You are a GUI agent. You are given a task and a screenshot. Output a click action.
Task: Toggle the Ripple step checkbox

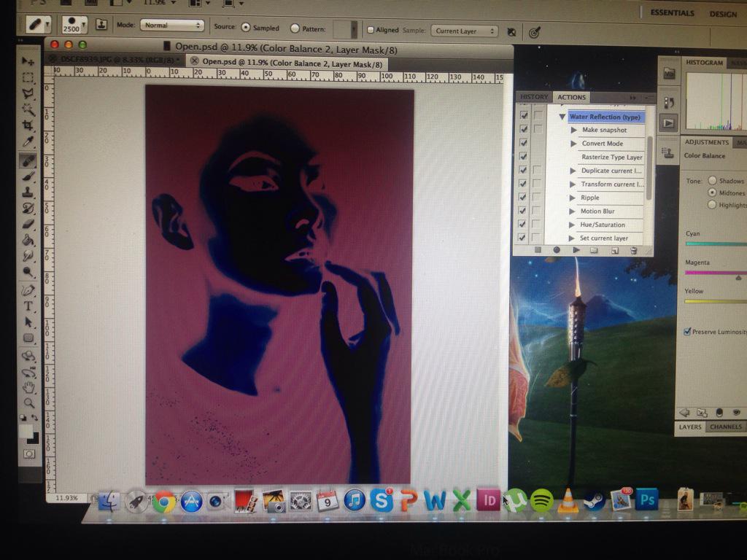pyautogui.click(x=524, y=197)
